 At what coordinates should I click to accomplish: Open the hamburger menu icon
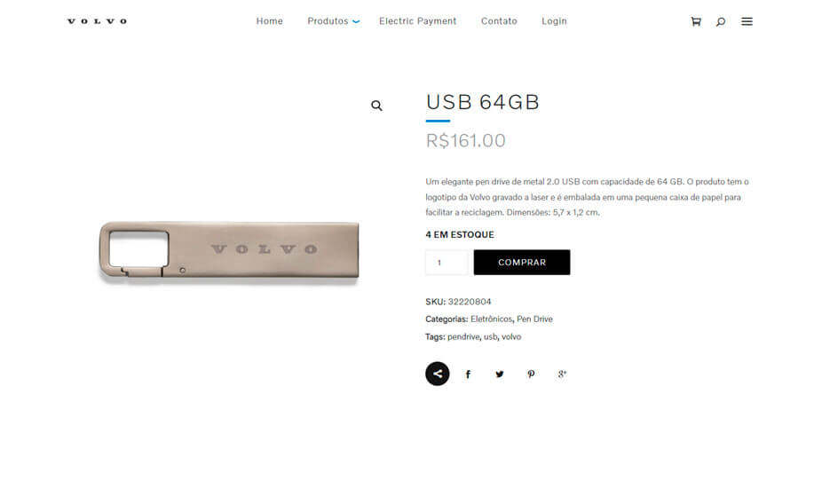(747, 21)
